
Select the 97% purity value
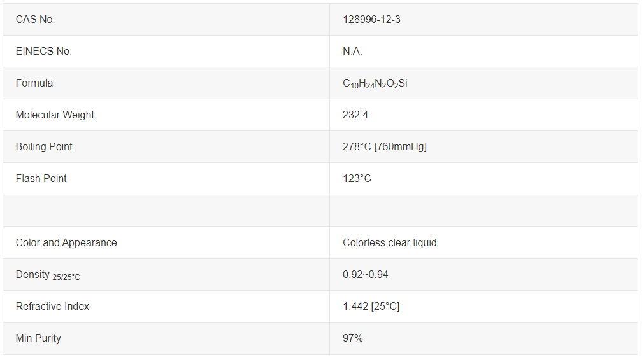pos(352,338)
